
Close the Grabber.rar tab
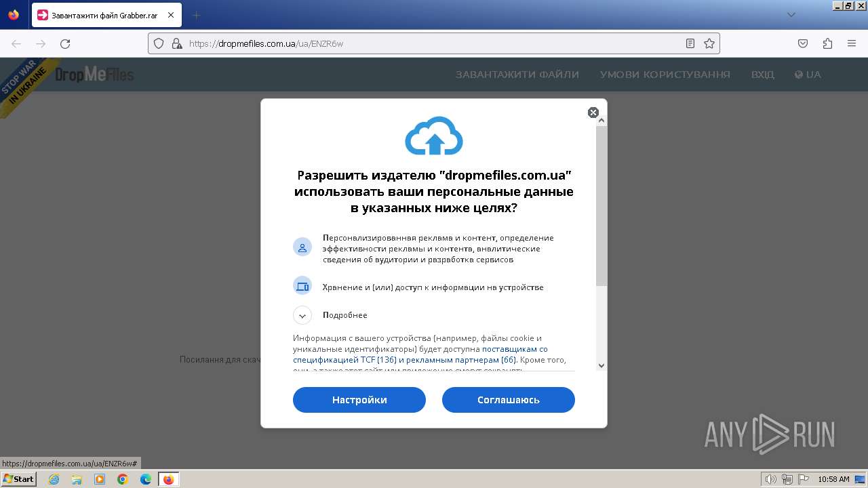click(170, 15)
